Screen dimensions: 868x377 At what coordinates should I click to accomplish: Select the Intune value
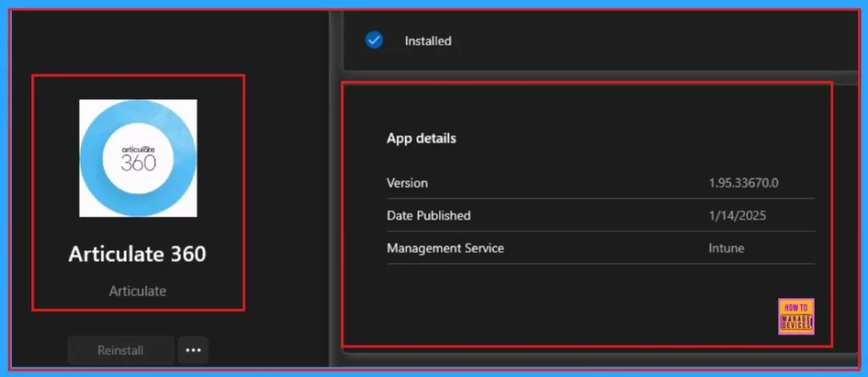[x=726, y=248]
